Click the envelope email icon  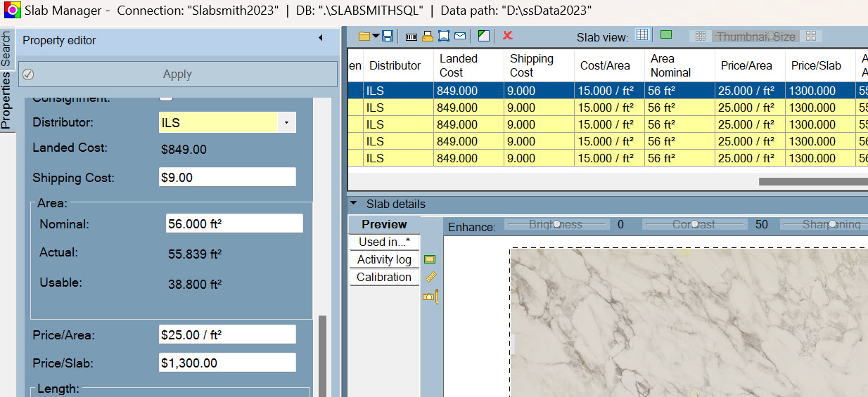460,36
